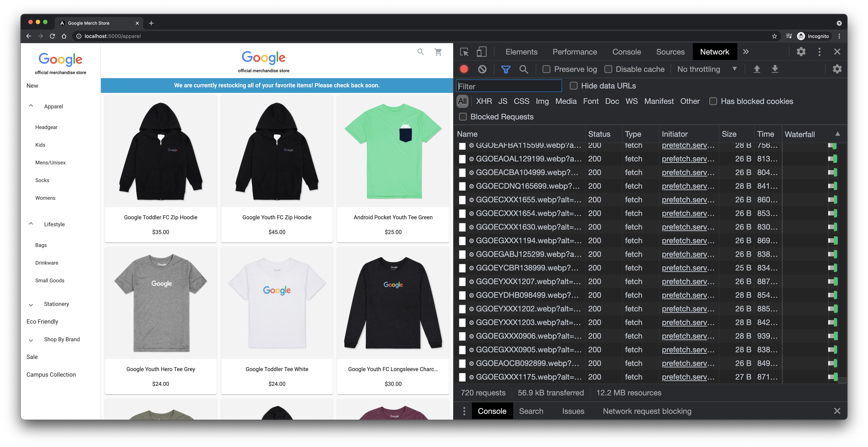Close the DevTools drawer

(837, 411)
